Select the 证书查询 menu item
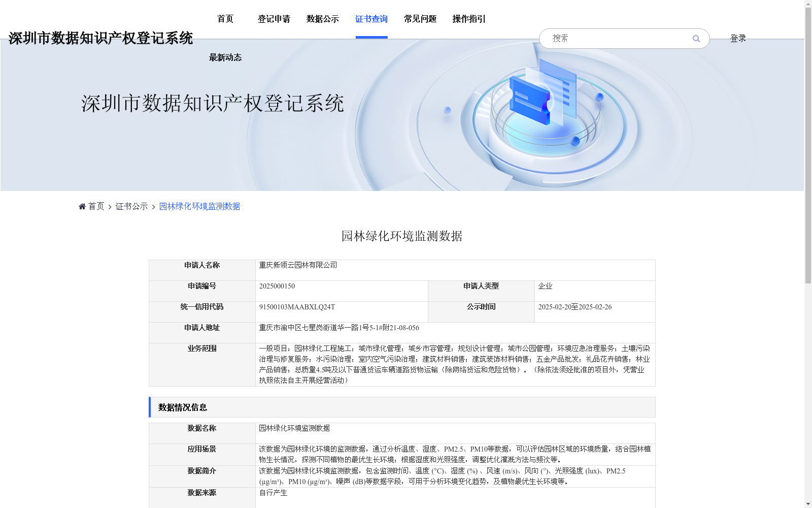This screenshot has height=508, width=812. click(371, 19)
